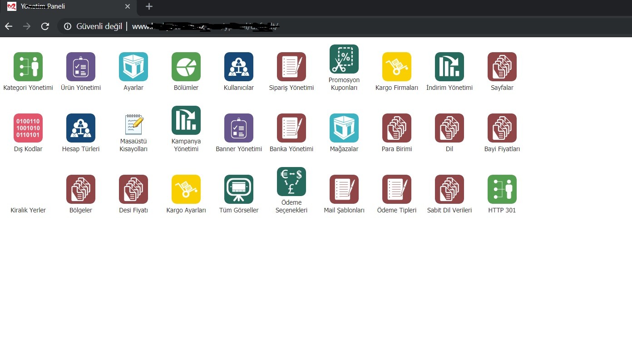Screen dimensions: 632x364
Task: Open the İndirim Yönetimi chart icon
Action: tap(449, 67)
